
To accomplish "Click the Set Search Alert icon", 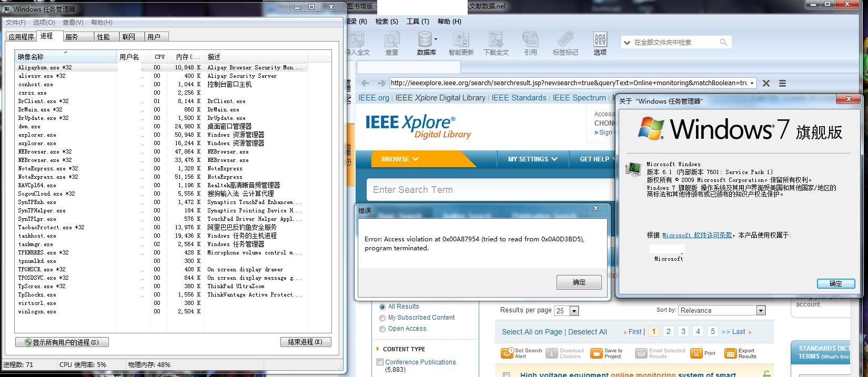I will (507, 353).
